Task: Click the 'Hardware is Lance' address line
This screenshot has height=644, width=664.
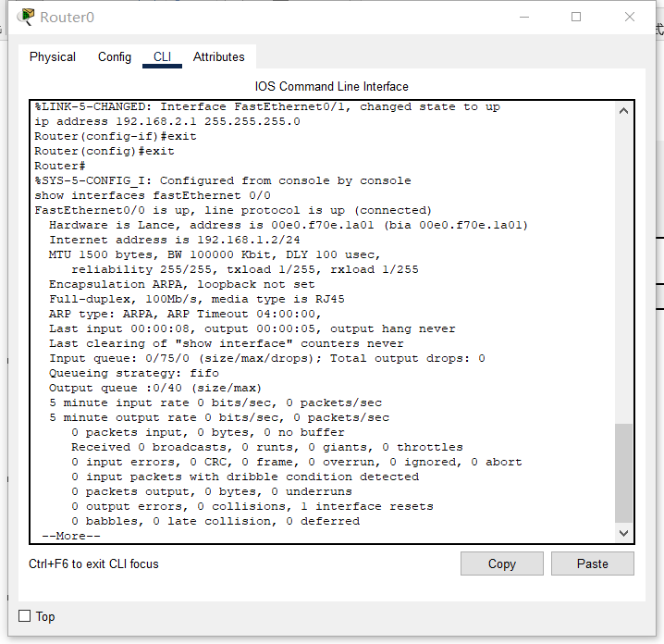Action: (289, 225)
